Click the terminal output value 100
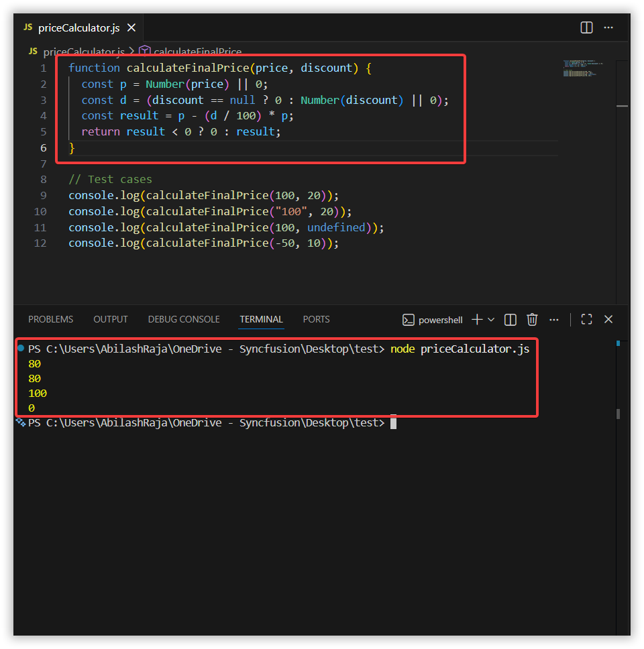The height and width of the screenshot is (649, 644). pyautogui.click(x=38, y=393)
